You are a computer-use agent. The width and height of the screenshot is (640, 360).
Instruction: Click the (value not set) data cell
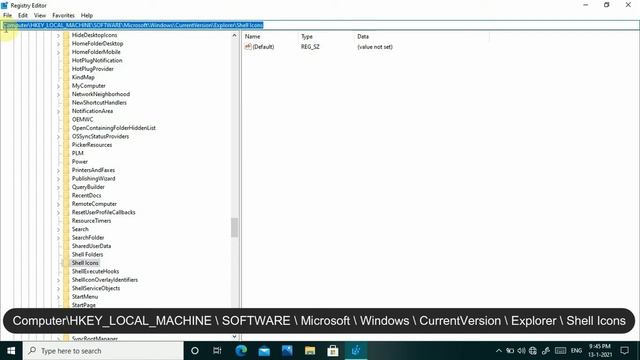click(375, 47)
